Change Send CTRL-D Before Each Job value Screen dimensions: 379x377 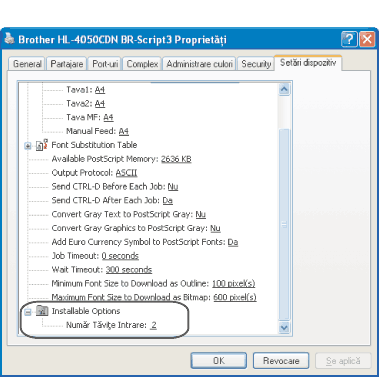coord(173,187)
